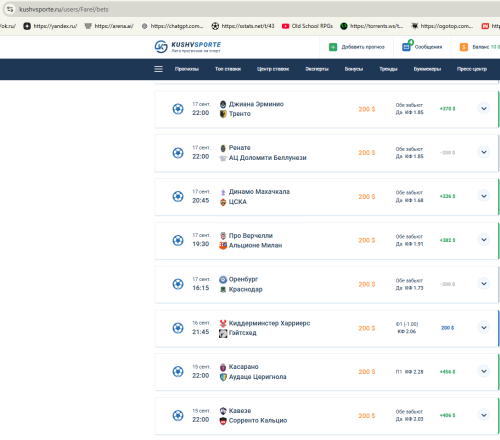Image resolution: width=500 pixels, height=440 pixels.
Task: Click the green add forecast plus icon
Action: 333,47
